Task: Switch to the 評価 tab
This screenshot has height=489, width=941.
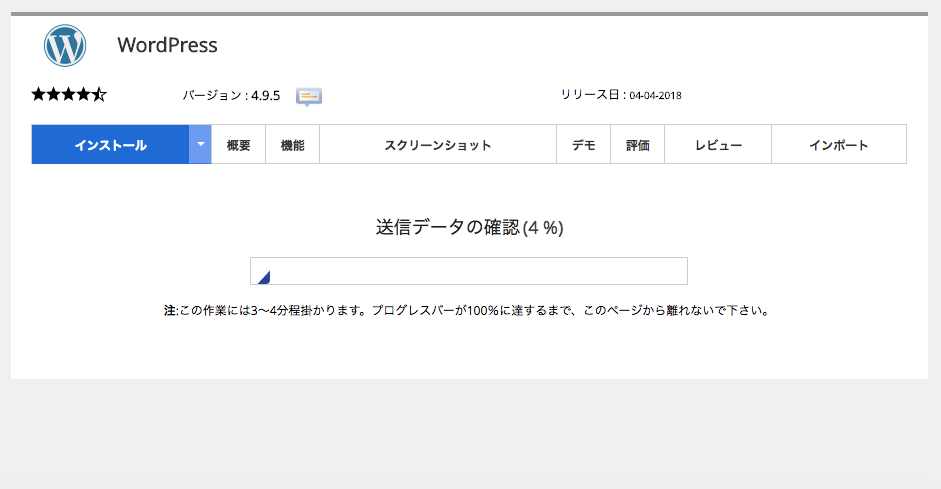Action: 637,145
